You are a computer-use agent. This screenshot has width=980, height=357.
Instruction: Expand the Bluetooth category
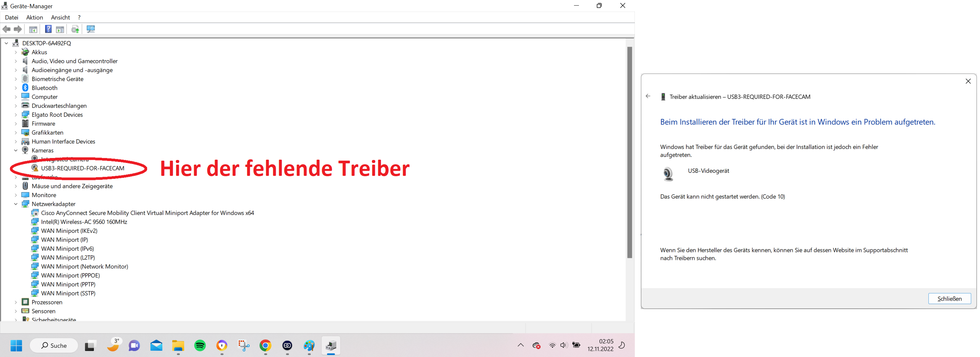click(x=16, y=88)
